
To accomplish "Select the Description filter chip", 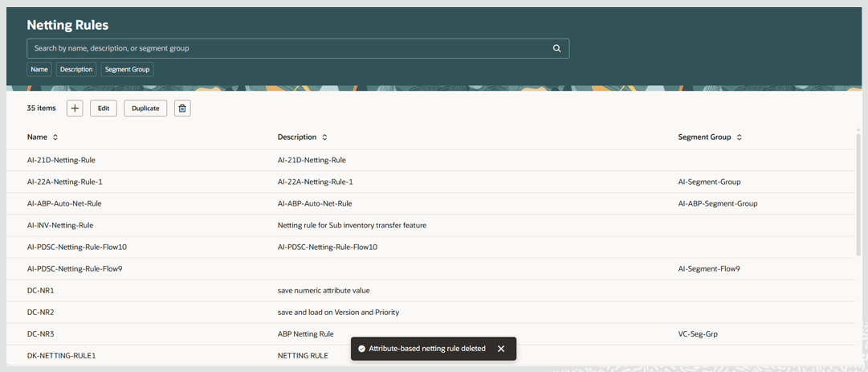I will coord(76,69).
